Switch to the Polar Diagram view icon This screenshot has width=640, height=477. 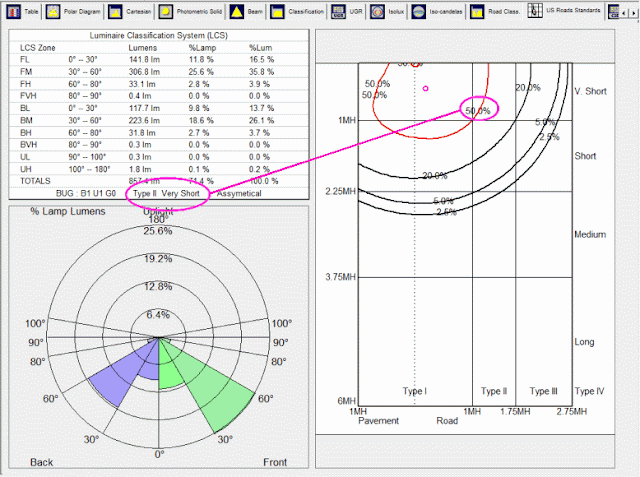click(x=53, y=11)
